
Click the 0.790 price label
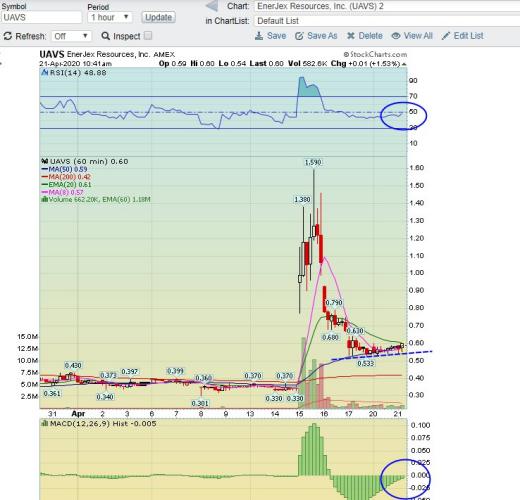click(334, 303)
